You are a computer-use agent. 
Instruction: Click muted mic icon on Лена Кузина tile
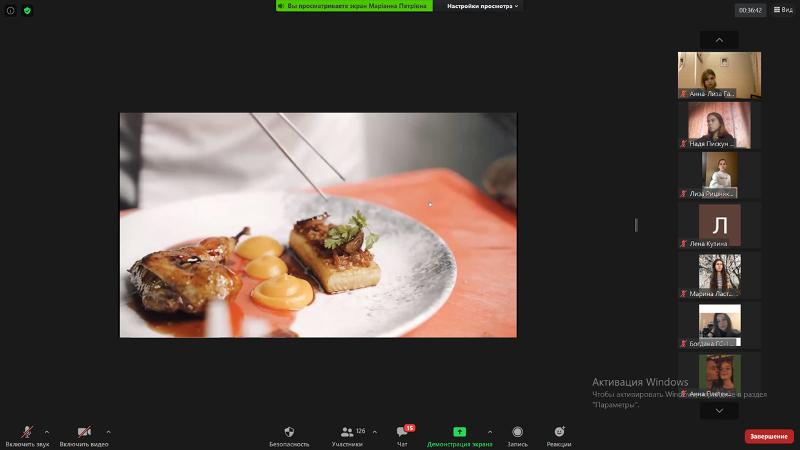click(x=684, y=243)
